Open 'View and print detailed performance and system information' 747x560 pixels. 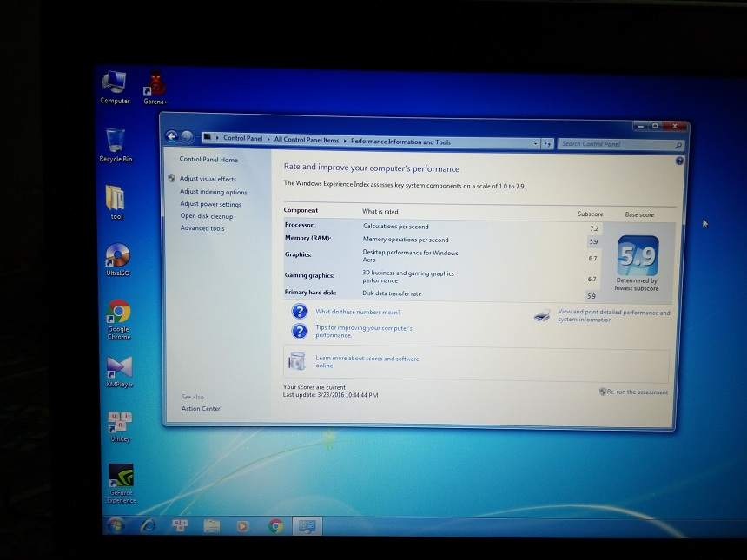614,316
